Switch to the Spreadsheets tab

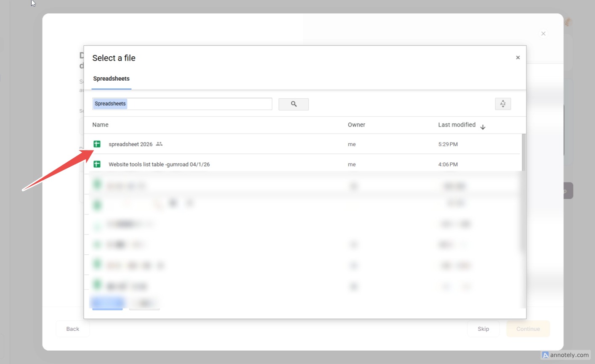tap(111, 79)
